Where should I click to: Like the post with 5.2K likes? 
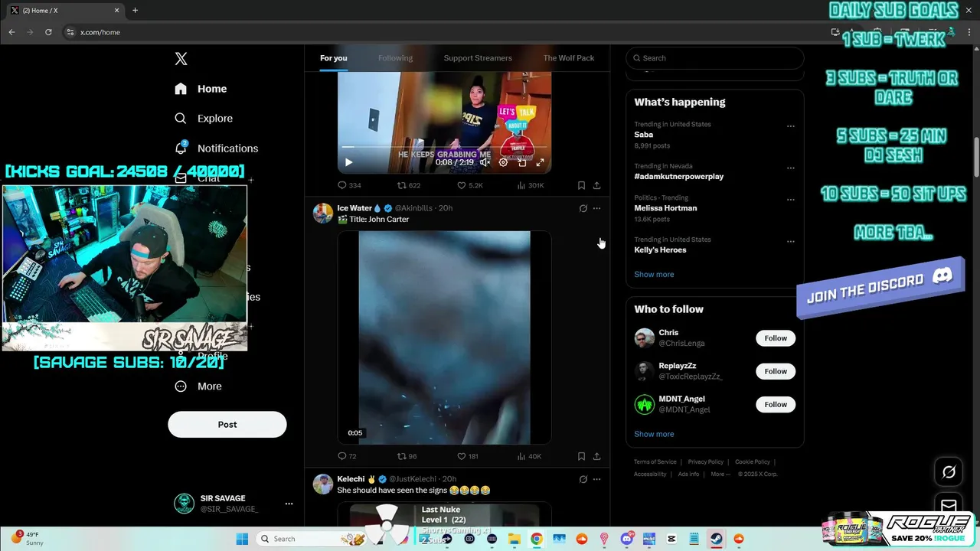tap(469, 185)
